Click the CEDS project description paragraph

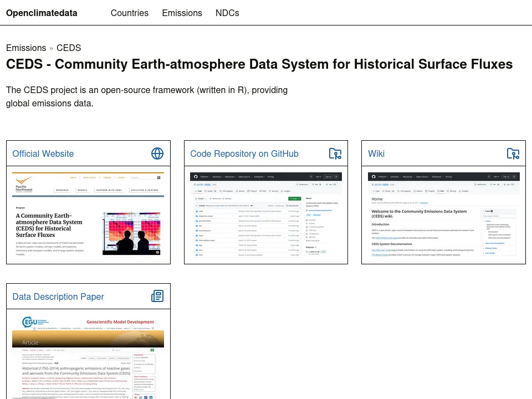(x=146, y=96)
